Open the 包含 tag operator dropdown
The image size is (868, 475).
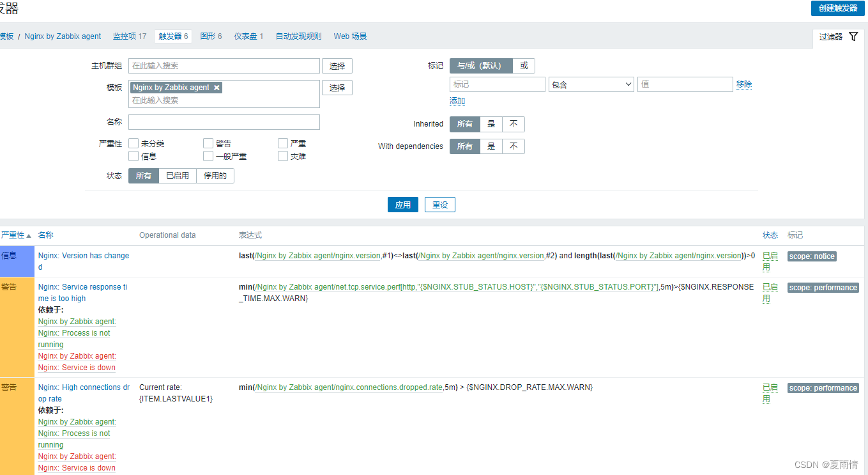[591, 84]
